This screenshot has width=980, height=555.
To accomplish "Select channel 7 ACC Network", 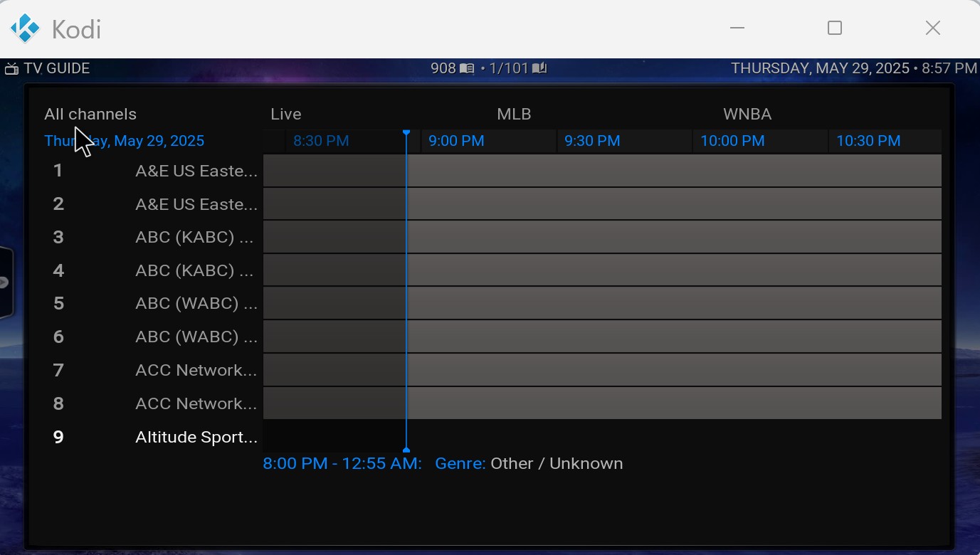I will pos(154,370).
